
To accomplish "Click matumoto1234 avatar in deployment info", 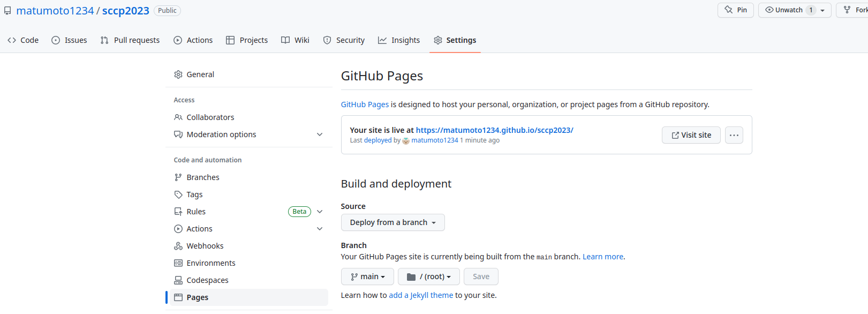I will [406, 141].
